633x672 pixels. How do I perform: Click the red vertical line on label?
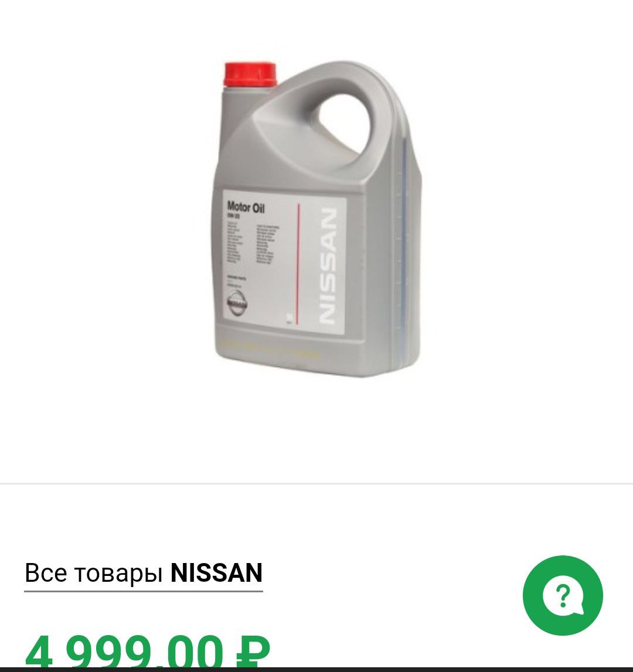(x=298, y=264)
